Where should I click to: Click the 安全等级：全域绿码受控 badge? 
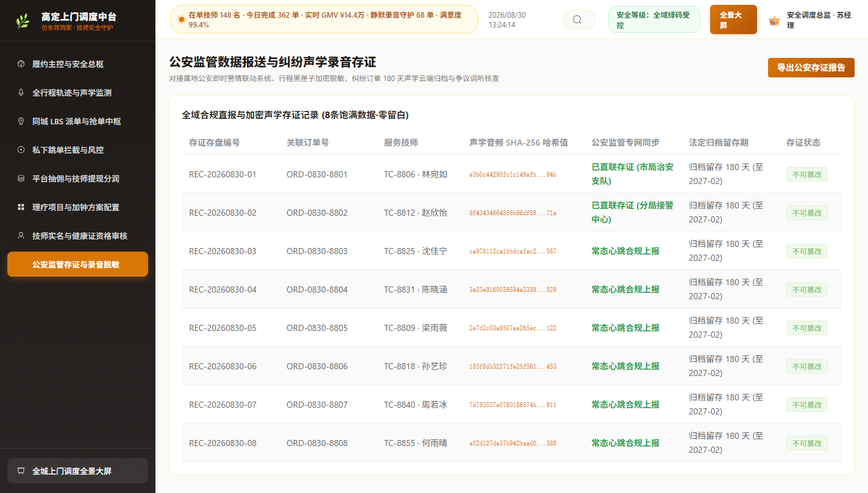point(654,20)
